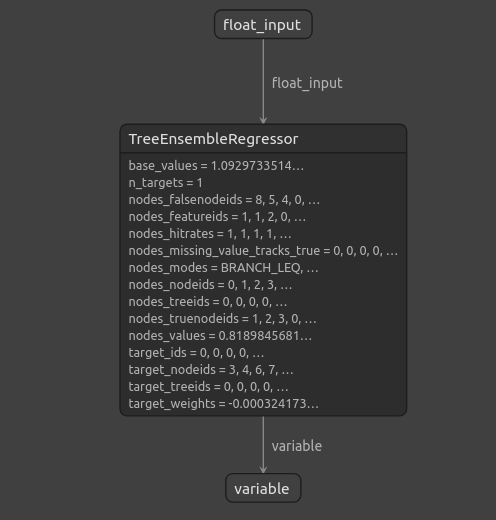Screen dimensions: 496x520
Task: Select the variable output node
Action: pyautogui.click(x=263, y=488)
